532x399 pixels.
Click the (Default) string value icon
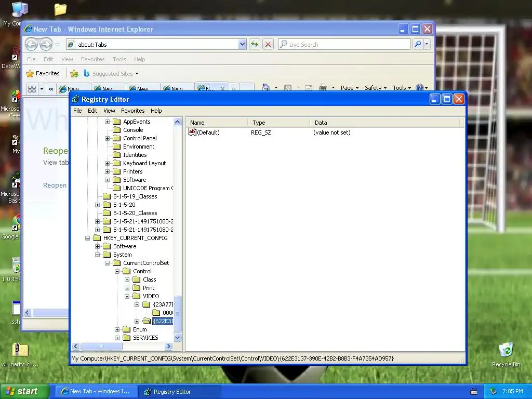tap(192, 132)
